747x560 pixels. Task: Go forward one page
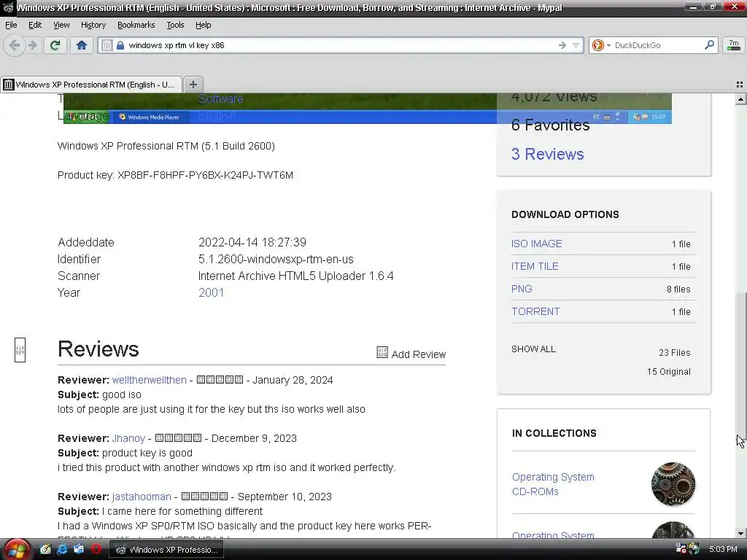tap(33, 45)
